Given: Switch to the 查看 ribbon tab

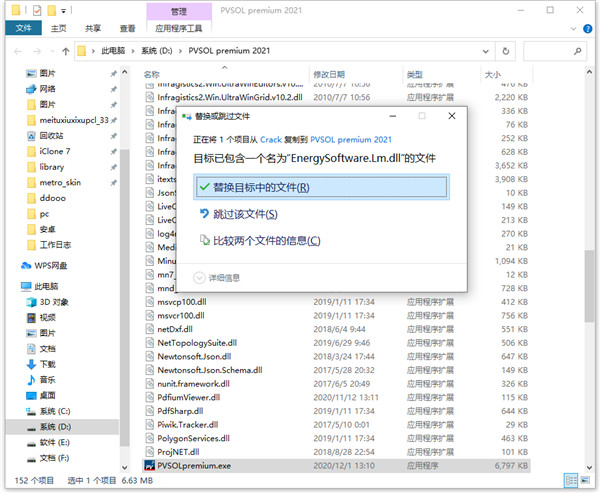Looking at the screenshot, I should coord(127,28).
